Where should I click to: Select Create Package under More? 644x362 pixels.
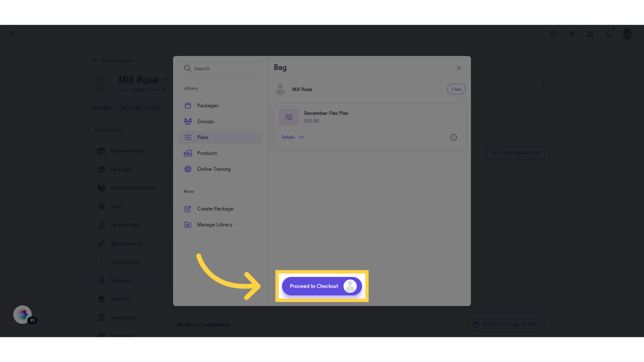tap(220, 209)
